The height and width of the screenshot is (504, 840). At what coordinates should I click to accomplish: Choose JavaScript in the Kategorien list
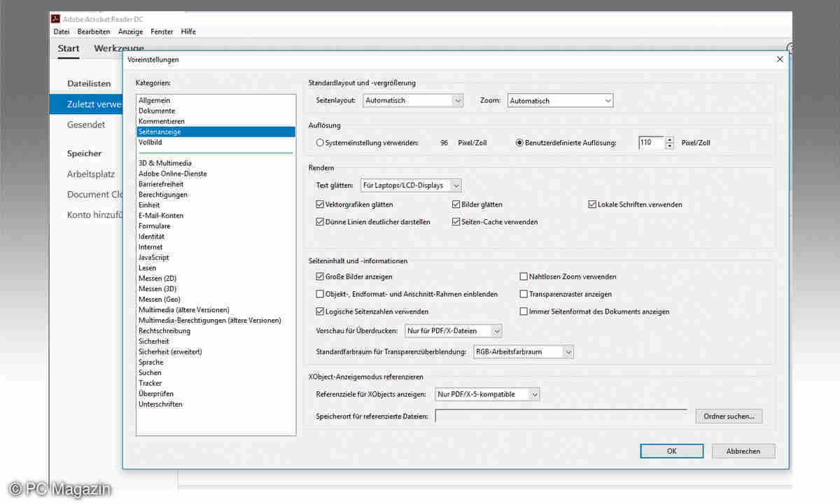[x=154, y=258]
